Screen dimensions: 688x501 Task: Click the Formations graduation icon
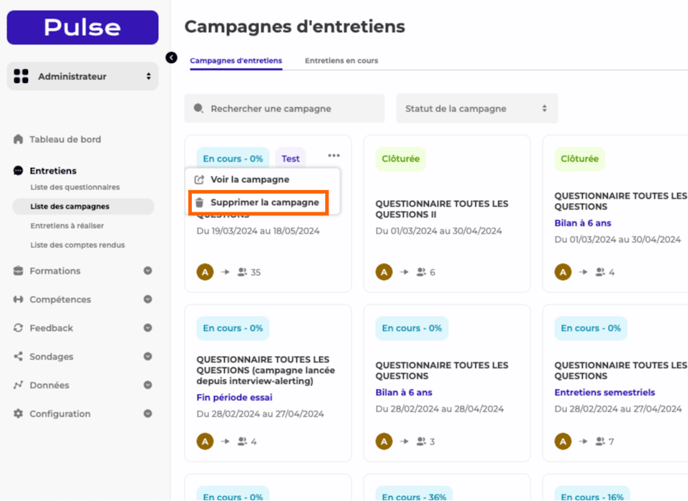(18, 271)
